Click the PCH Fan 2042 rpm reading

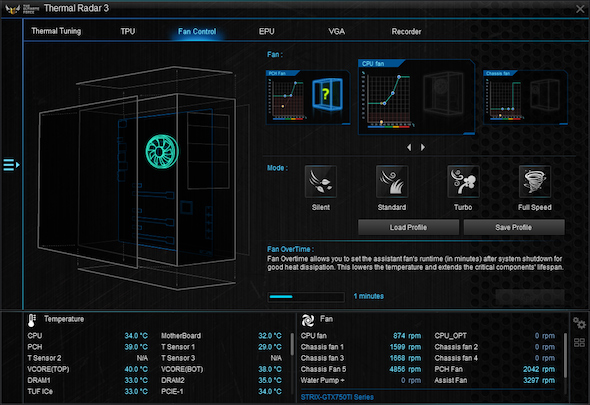pyautogui.click(x=539, y=369)
